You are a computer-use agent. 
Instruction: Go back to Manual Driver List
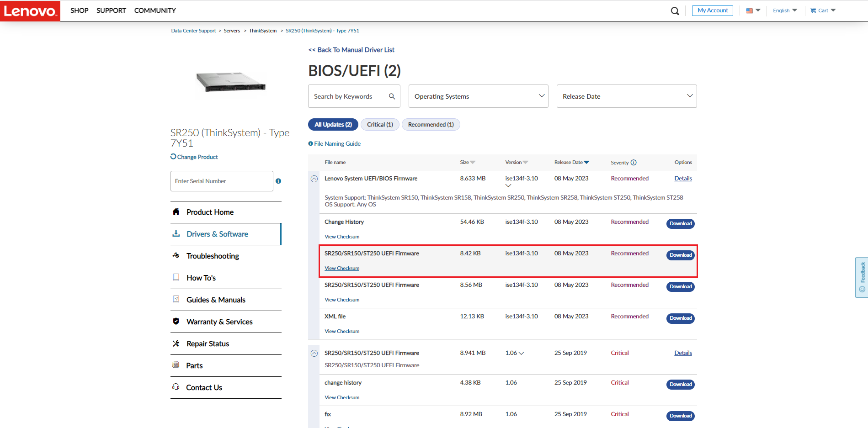[x=351, y=50]
